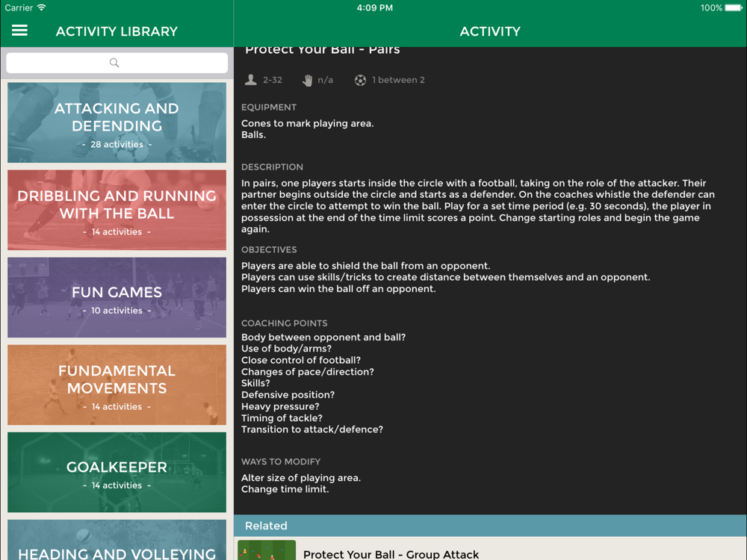Tap 'Timing of tackle?' coaching point
Viewport: 747px width, 560px height.
(282, 418)
